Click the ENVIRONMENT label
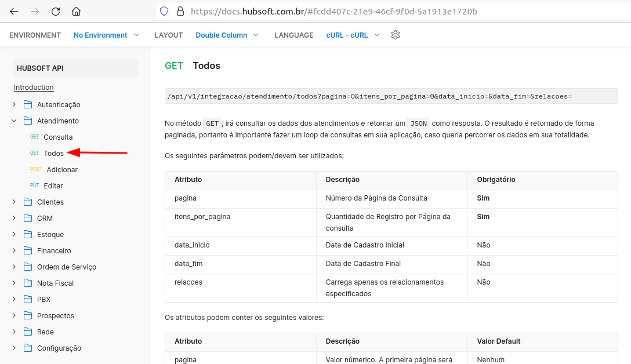 pyautogui.click(x=35, y=35)
